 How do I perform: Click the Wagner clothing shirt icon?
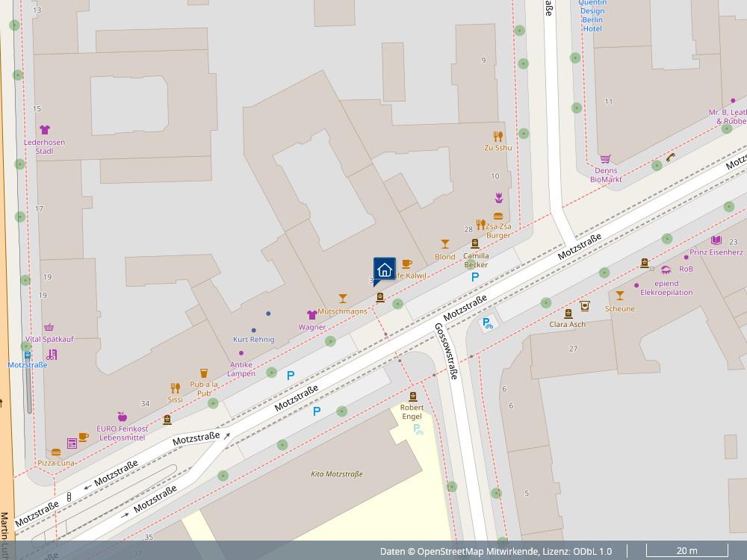312,315
